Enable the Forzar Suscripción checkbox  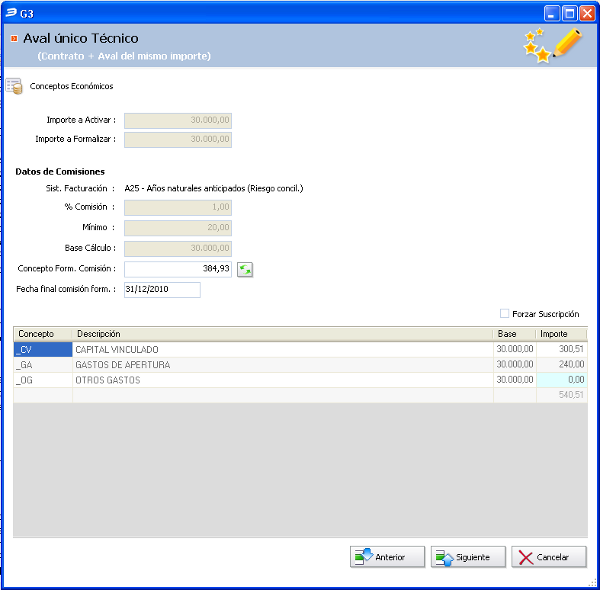504,314
